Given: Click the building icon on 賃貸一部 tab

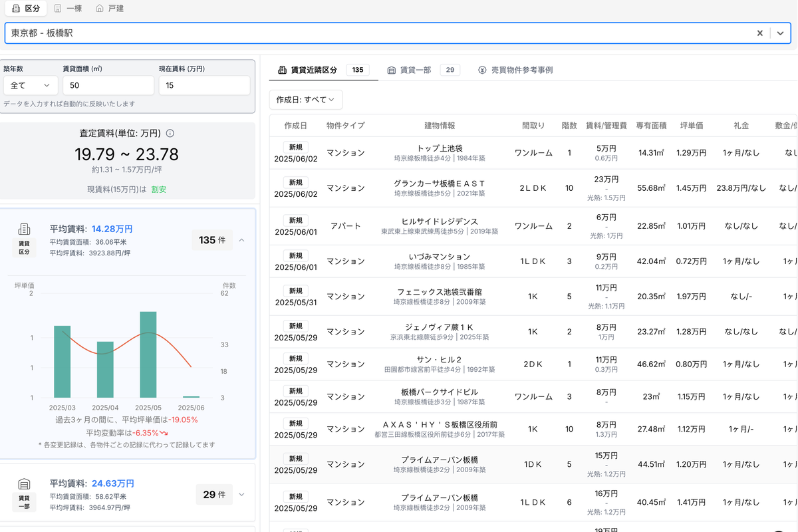Looking at the screenshot, I should pyautogui.click(x=392, y=70).
